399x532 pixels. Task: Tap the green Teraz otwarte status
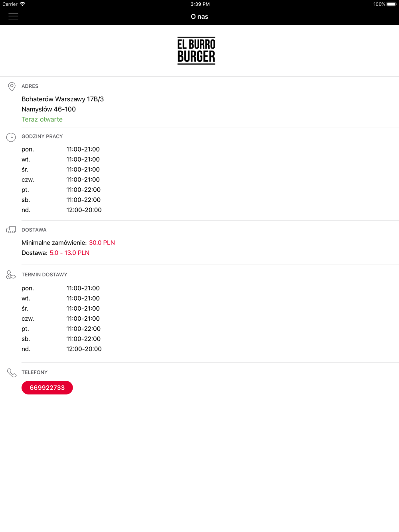42,119
